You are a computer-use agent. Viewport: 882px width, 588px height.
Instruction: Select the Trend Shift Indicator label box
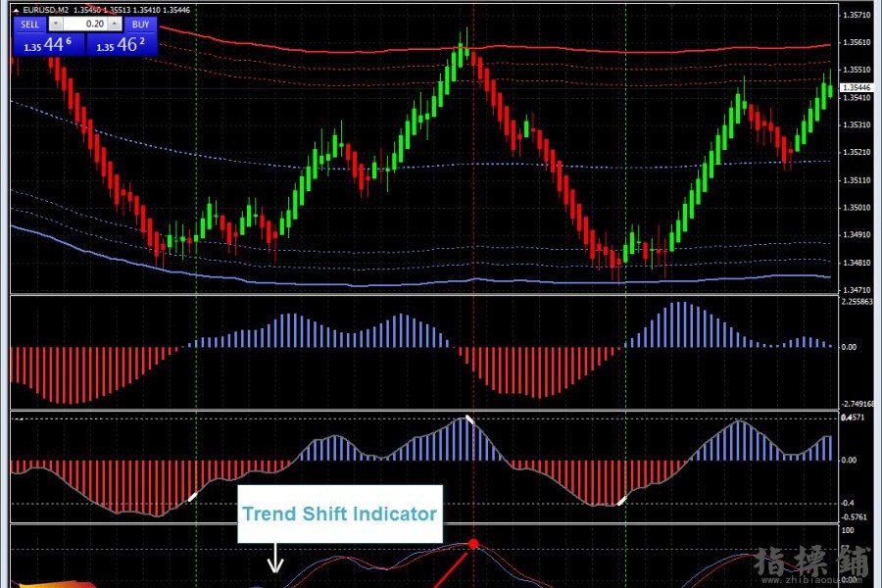pyautogui.click(x=340, y=514)
